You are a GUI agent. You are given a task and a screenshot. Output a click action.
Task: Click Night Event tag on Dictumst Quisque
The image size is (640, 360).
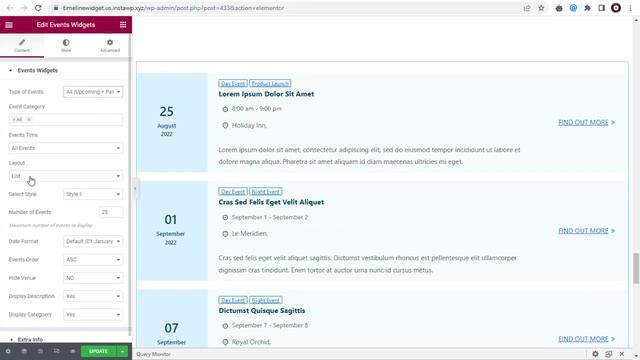tap(266, 300)
